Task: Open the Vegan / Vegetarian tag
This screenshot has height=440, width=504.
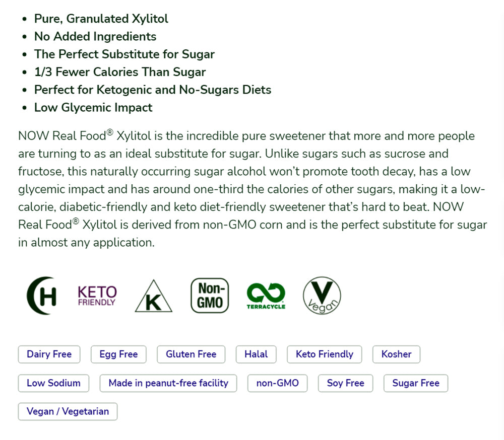Action: tap(68, 411)
